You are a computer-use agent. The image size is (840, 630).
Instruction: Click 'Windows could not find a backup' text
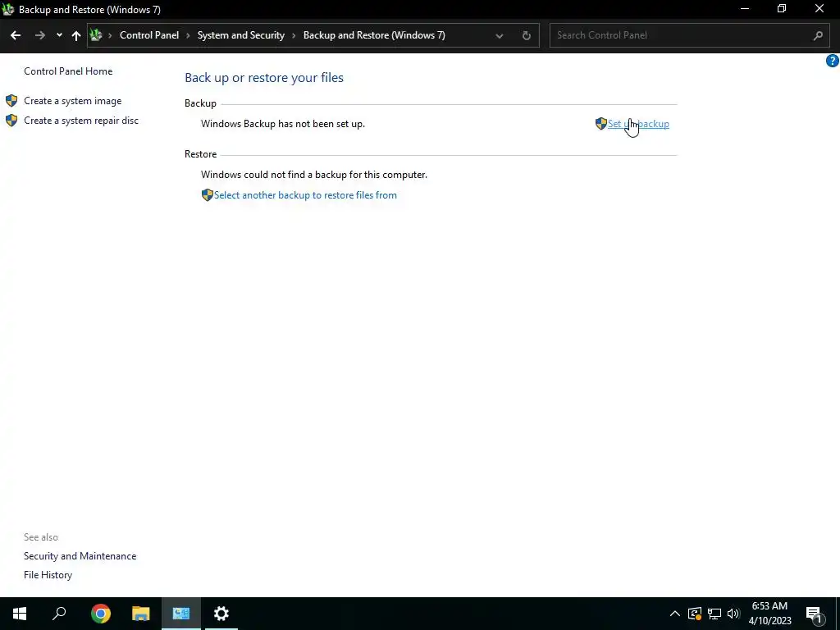point(314,175)
